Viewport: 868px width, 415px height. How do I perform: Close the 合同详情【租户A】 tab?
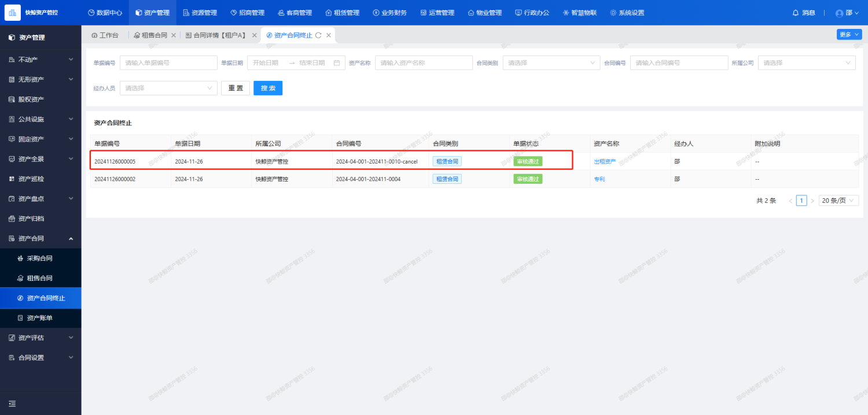click(x=254, y=35)
